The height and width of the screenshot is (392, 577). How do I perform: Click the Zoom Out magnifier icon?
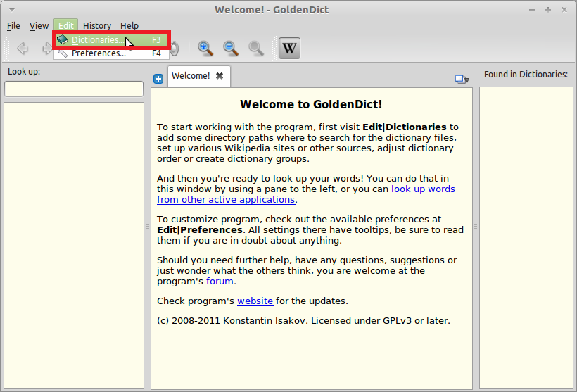(231, 49)
